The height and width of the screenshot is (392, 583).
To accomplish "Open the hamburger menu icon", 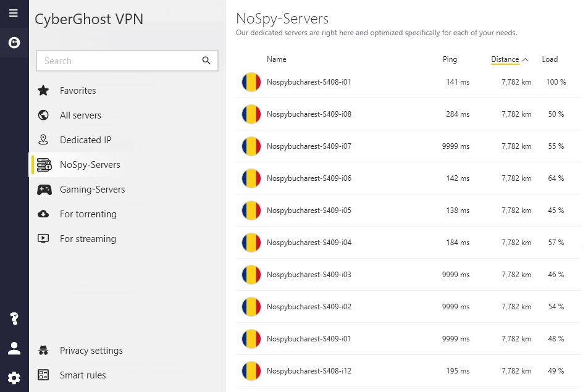I will coord(14,14).
